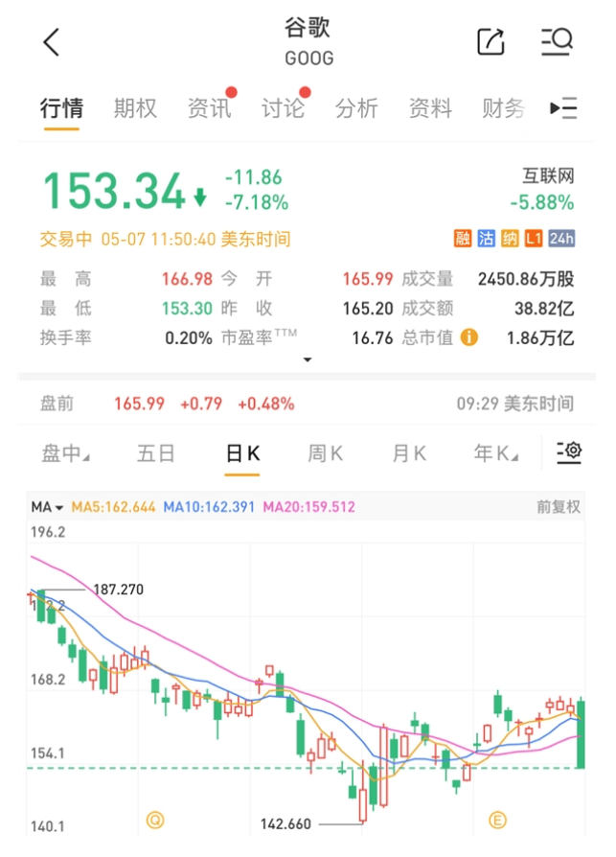Tap the sector change -5.88%

pyautogui.click(x=542, y=202)
